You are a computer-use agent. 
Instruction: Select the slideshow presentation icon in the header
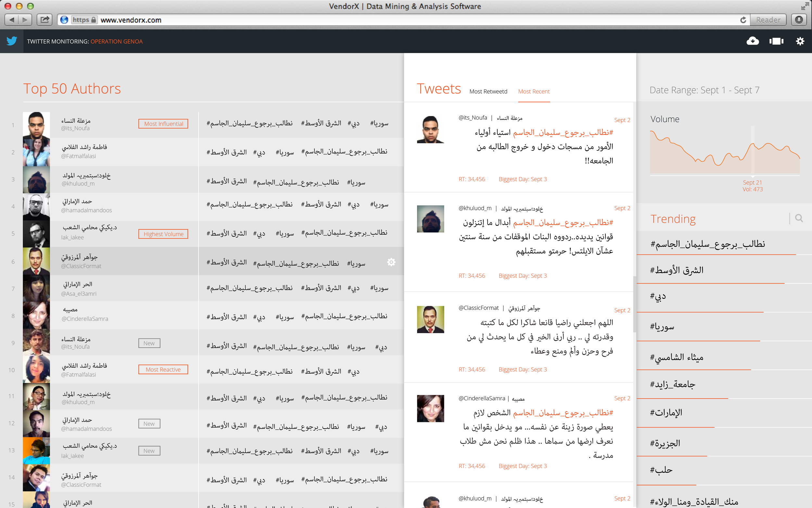tap(776, 41)
